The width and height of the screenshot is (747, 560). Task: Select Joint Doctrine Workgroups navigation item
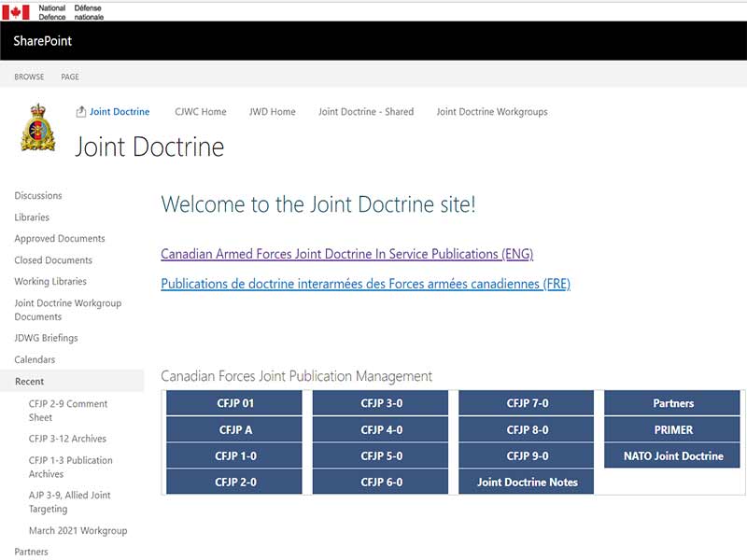point(491,112)
